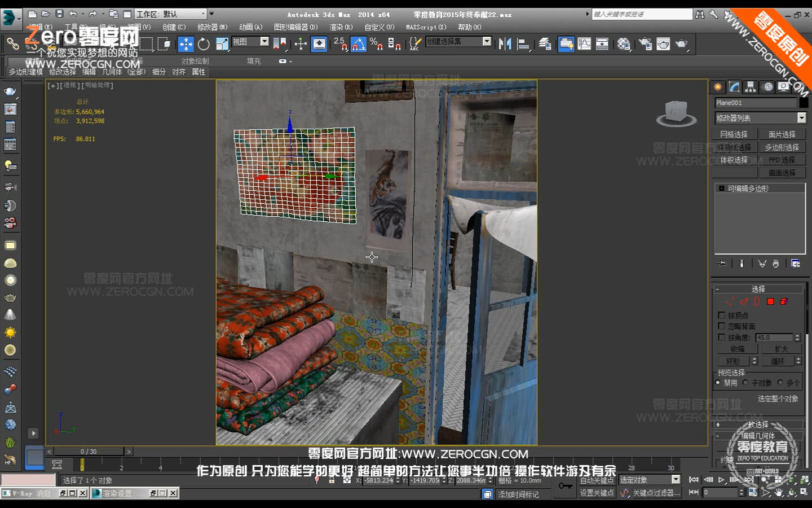Toggle Angle Snap in main toolbar
The image size is (812, 508).
(x=359, y=44)
